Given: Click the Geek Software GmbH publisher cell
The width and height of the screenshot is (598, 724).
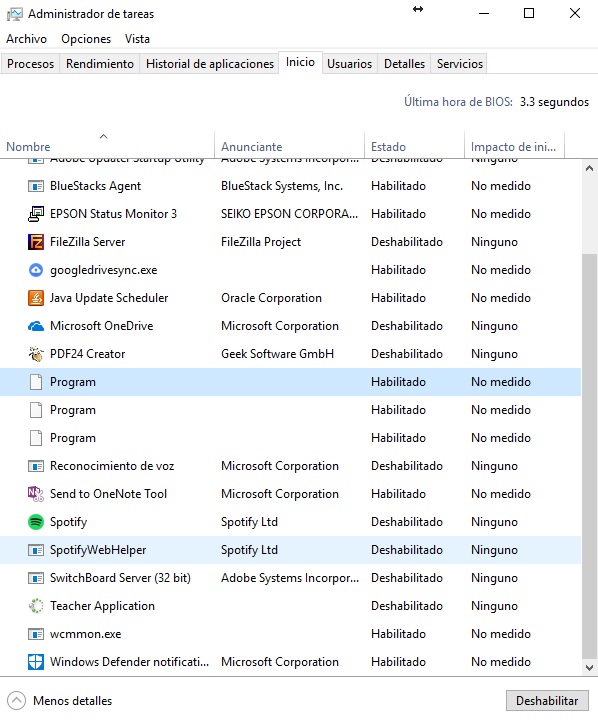Looking at the screenshot, I should pyautogui.click(x=278, y=354).
